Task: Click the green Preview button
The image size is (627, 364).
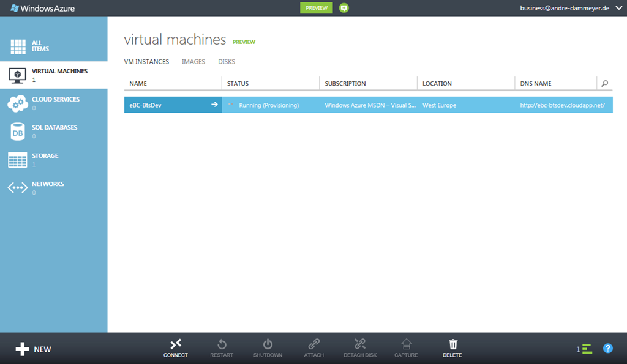Action: coord(317,8)
